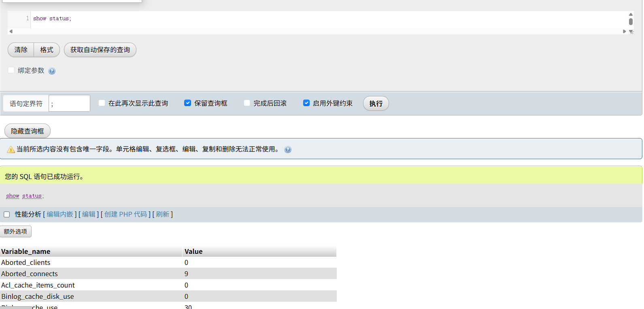Open help icon at end of warning message
Screen dimensions: 644x309
pos(288,150)
